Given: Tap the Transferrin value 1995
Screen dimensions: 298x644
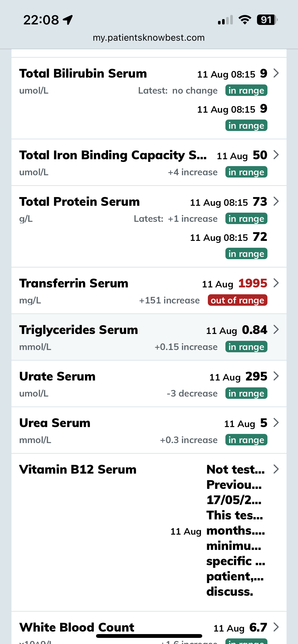Looking at the screenshot, I should pos(253,283).
